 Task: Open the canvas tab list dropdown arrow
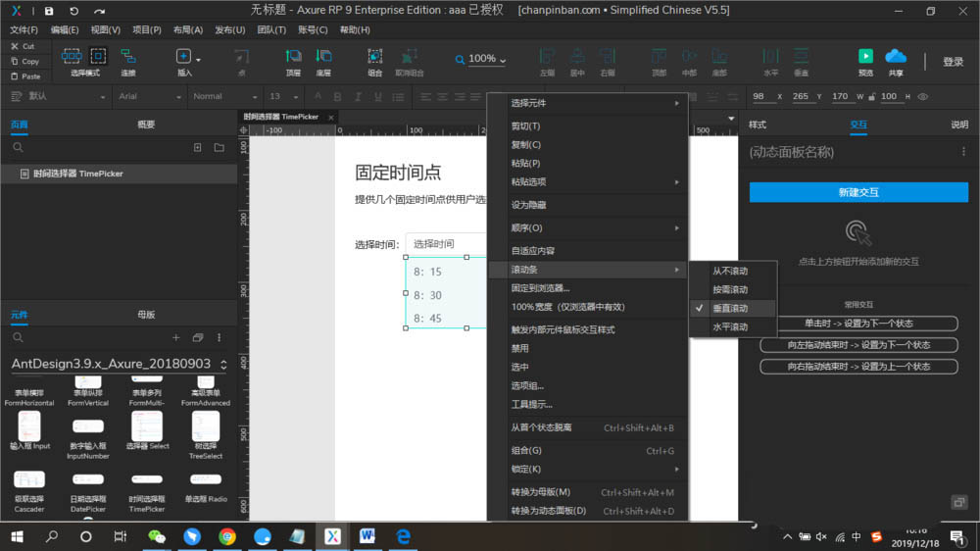[x=731, y=119]
